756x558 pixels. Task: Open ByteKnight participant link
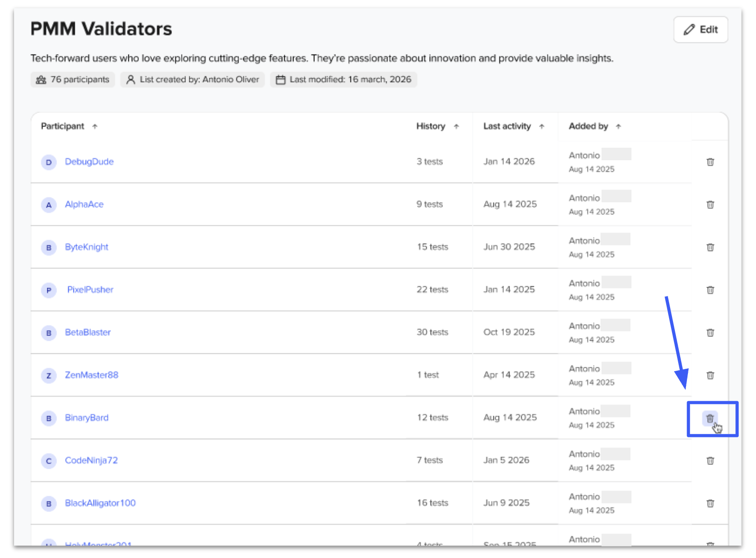[87, 247]
